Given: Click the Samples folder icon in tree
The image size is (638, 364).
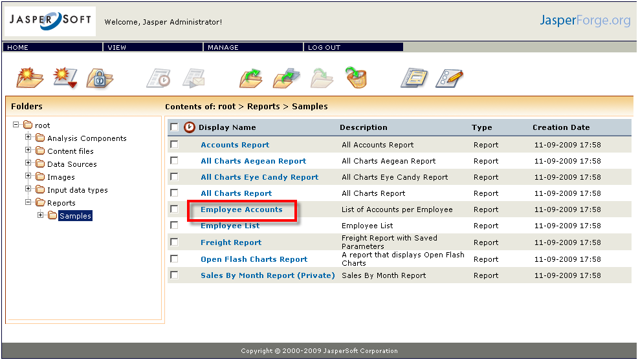Looking at the screenshot, I should 52,215.
